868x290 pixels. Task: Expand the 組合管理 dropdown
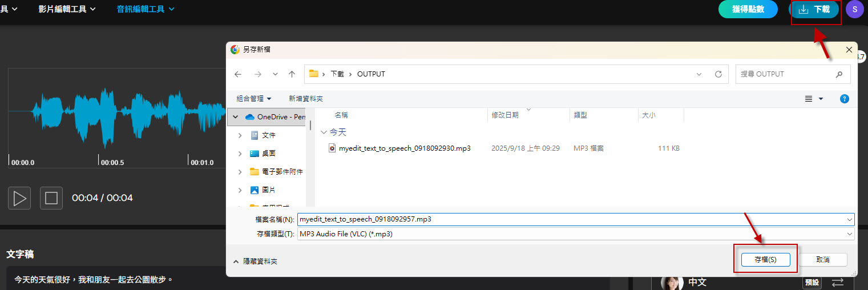[254, 99]
